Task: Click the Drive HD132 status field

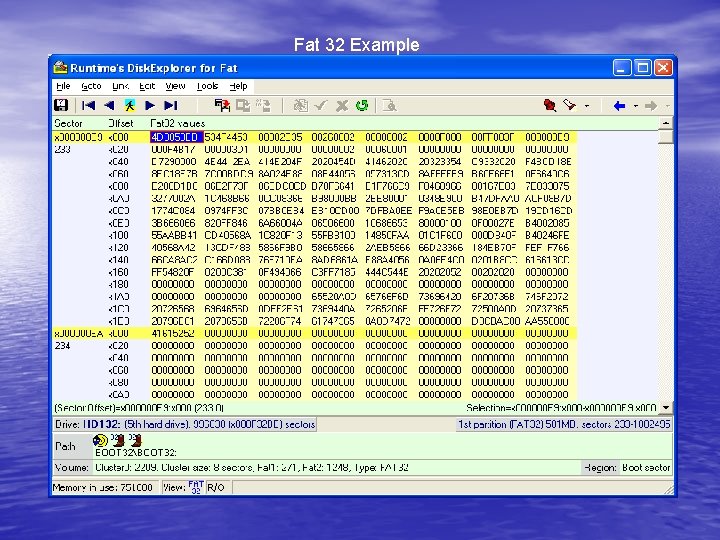Action: click(x=185, y=424)
